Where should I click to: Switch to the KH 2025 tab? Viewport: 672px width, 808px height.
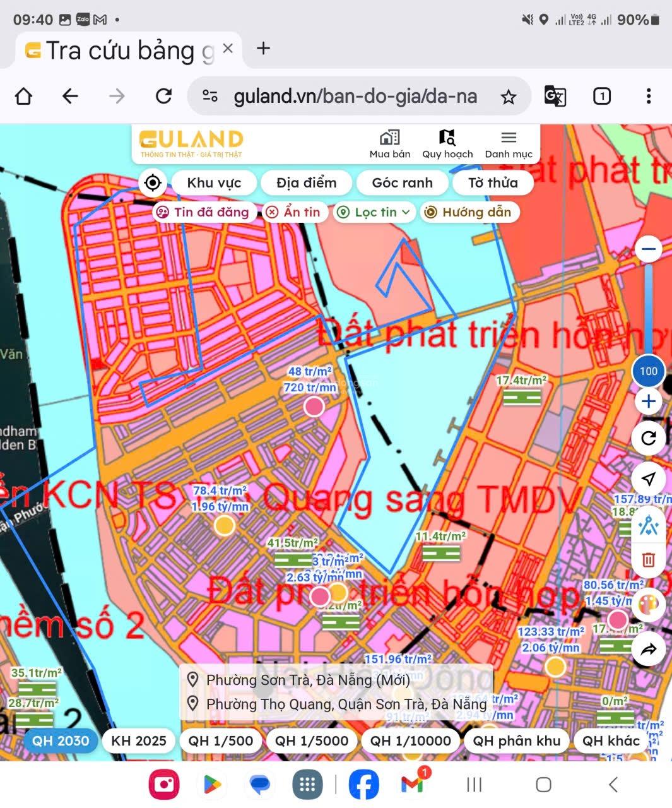tap(139, 740)
